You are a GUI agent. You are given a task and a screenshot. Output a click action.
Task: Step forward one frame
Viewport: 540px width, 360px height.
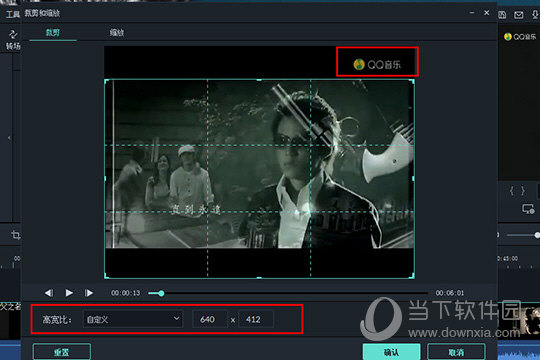(89, 293)
